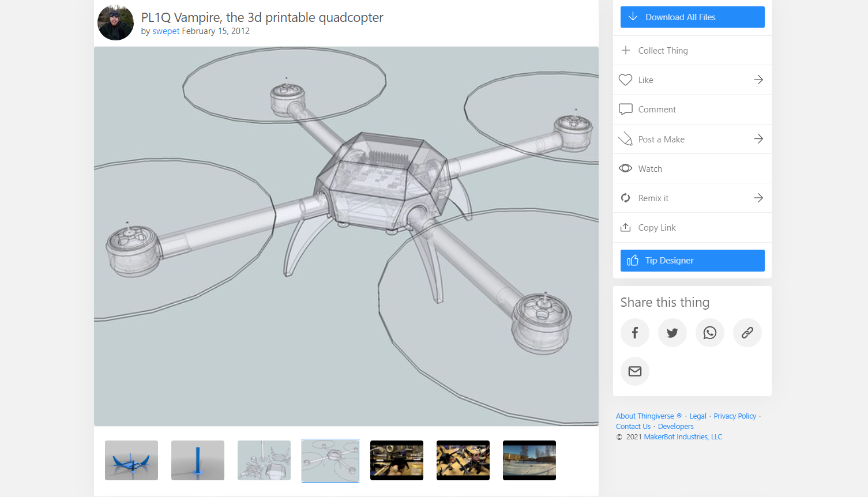
Task: Open the Legal link
Action: click(698, 416)
